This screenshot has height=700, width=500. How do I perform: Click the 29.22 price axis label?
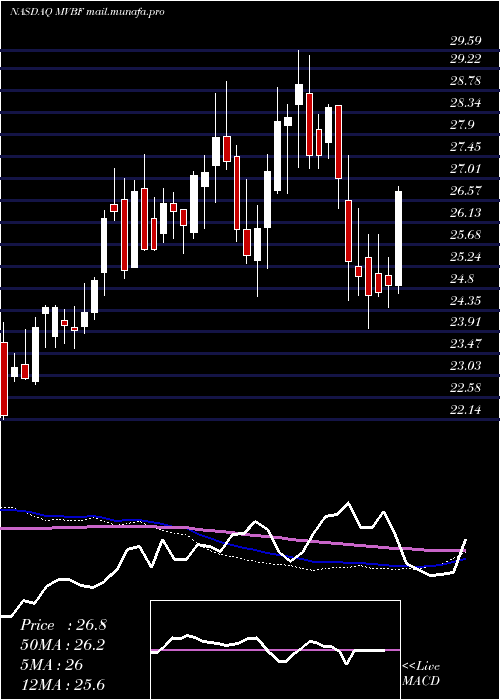click(466, 59)
